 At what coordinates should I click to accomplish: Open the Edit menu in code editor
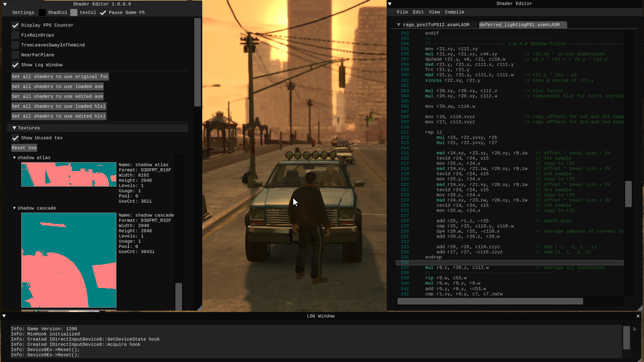(418, 12)
